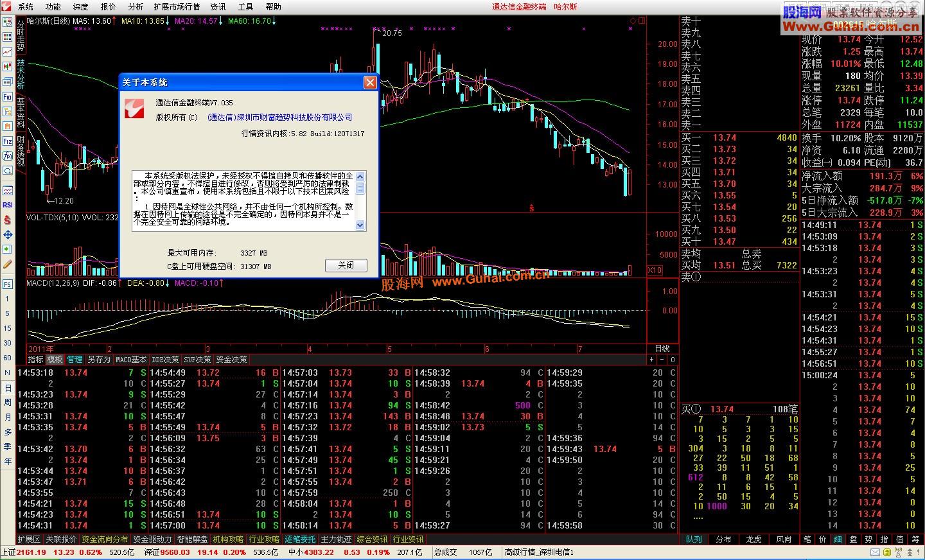Click the X10 volume scale label
925x560 pixels.
655,270
